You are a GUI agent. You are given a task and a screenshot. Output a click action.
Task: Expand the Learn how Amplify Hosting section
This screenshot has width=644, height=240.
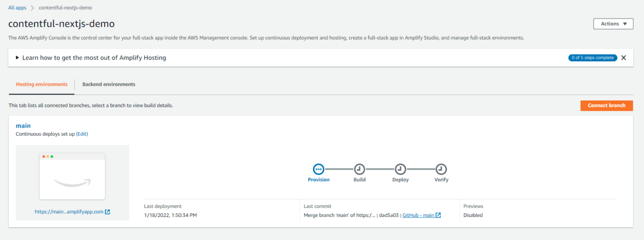point(18,58)
